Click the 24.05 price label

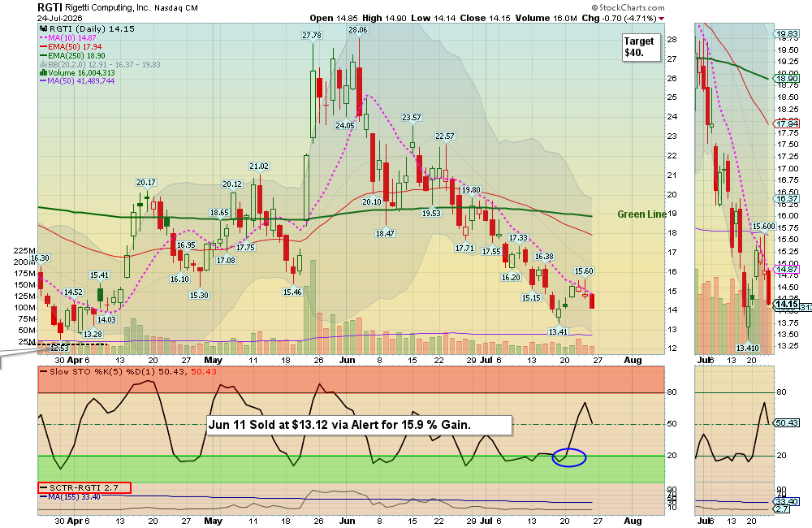(x=345, y=125)
